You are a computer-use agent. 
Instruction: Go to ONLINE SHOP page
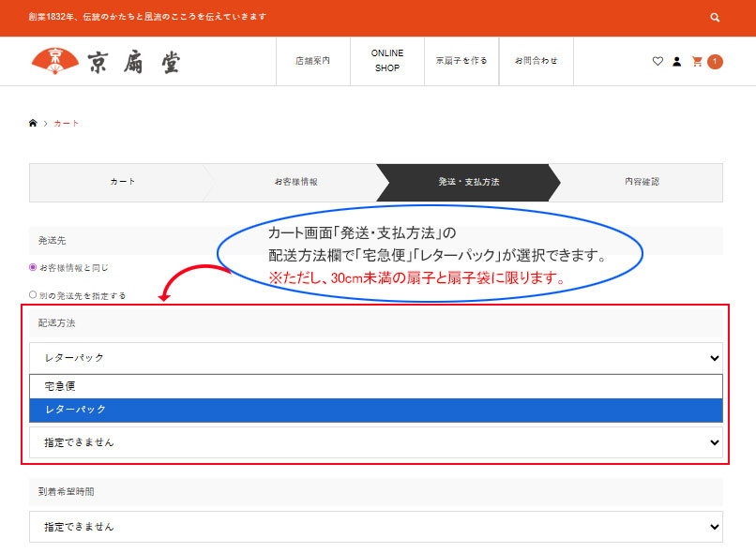(x=386, y=61)
